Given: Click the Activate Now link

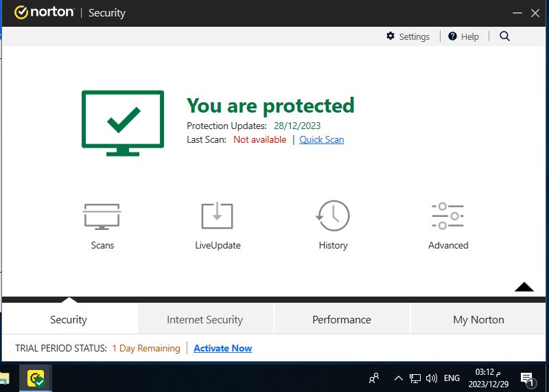Looking at the screenshot, I should point(222,348).
